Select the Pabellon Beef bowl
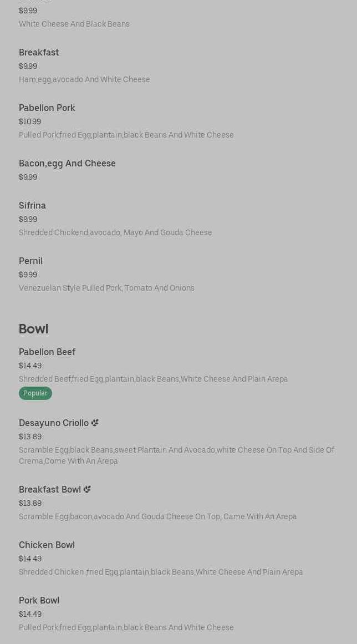Image resolution: width=357 pixels, height=644 pixels. tap(47, 352)
